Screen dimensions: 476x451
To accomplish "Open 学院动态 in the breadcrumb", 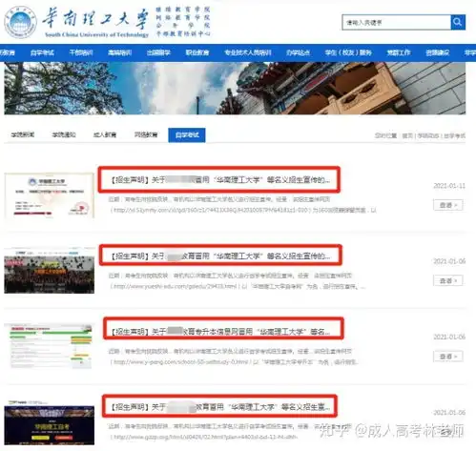I will pos(428,135).
